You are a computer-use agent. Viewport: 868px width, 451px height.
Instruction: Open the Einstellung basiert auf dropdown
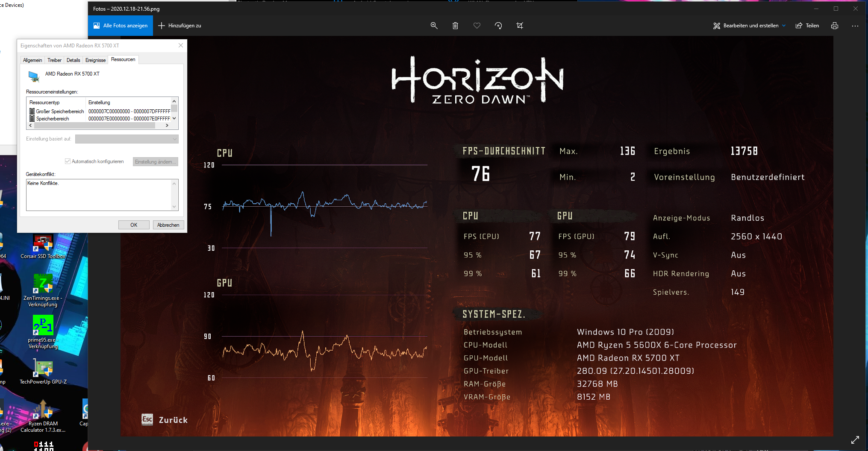click(x=127, y=139)
